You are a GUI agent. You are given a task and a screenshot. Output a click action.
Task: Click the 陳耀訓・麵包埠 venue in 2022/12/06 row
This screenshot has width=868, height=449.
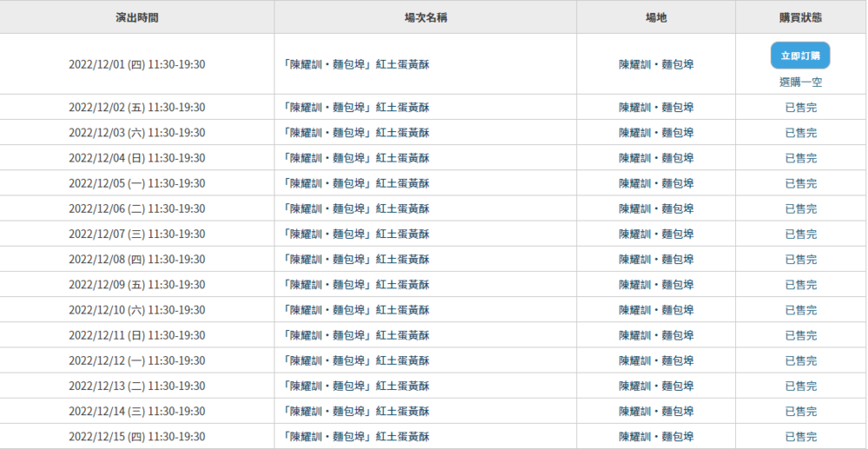[x=655, y=208]
